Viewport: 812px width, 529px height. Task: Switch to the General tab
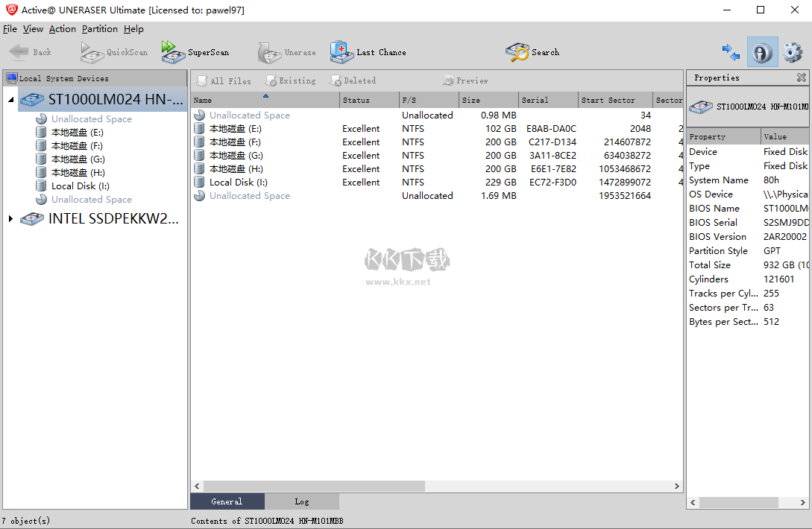tap(227, 501)
